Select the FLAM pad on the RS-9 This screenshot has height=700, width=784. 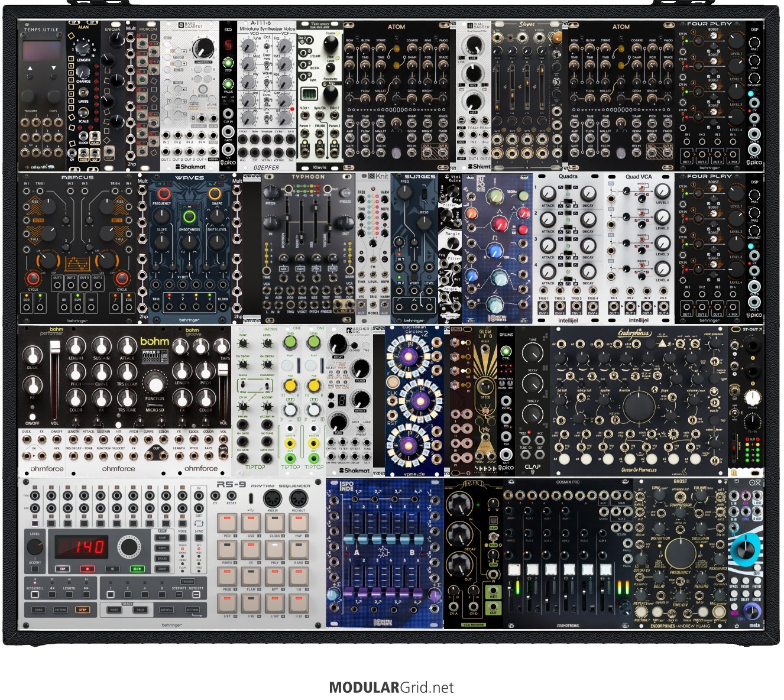pyautogui.click(x=251, y=577)
